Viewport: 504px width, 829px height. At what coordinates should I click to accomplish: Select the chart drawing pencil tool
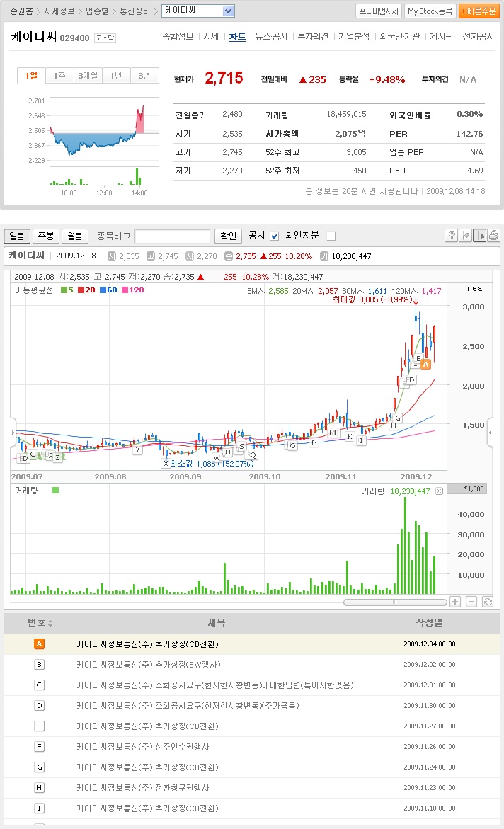[x=465, y=235]
